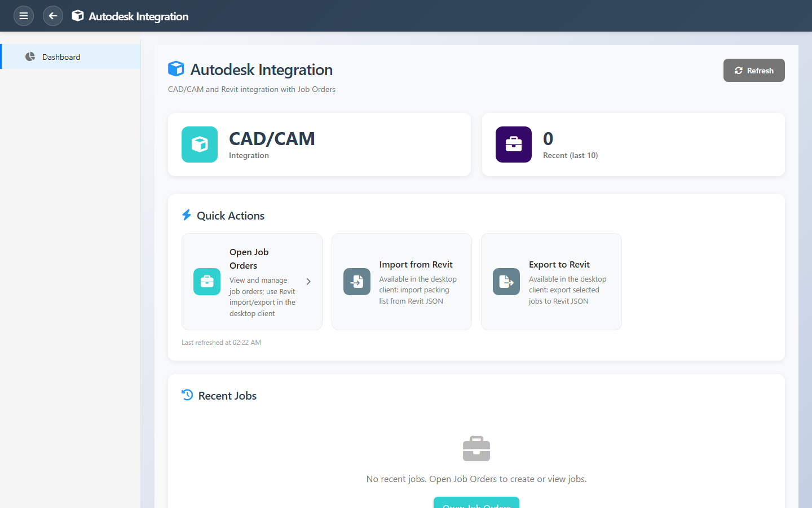Screen dimensions: 812x508
Task: Open the hamburger menu in the header
Action: click(24, 16)
